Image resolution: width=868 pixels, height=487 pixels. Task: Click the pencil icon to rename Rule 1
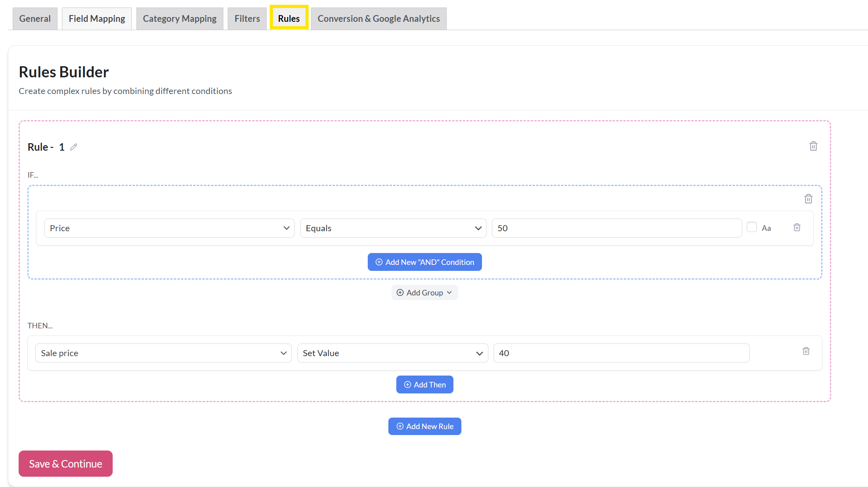[74, 147]
